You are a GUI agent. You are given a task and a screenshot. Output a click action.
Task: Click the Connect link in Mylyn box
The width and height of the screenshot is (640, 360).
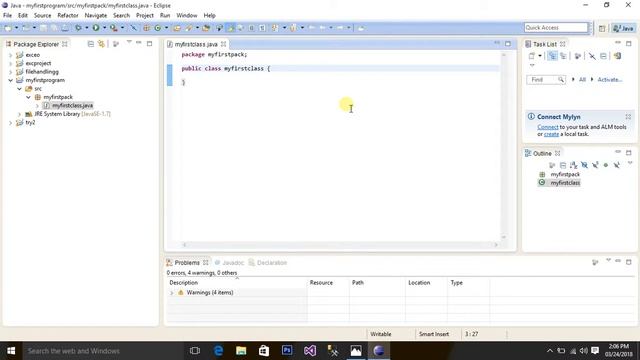(x=547, y=127)
